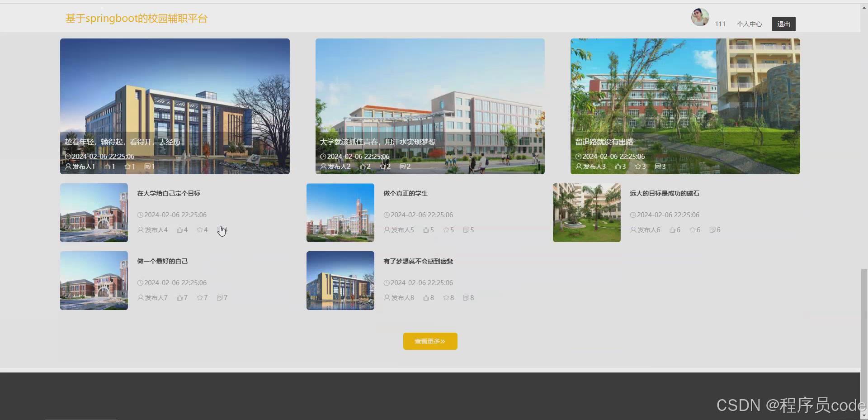868x420 pixels.
Task: Click the 发布人6 author label
Action: pyautogui.click(x=649, y=230)
